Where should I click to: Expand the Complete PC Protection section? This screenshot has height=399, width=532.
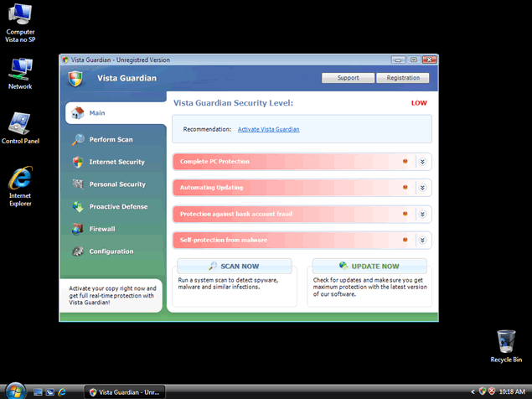423,162
